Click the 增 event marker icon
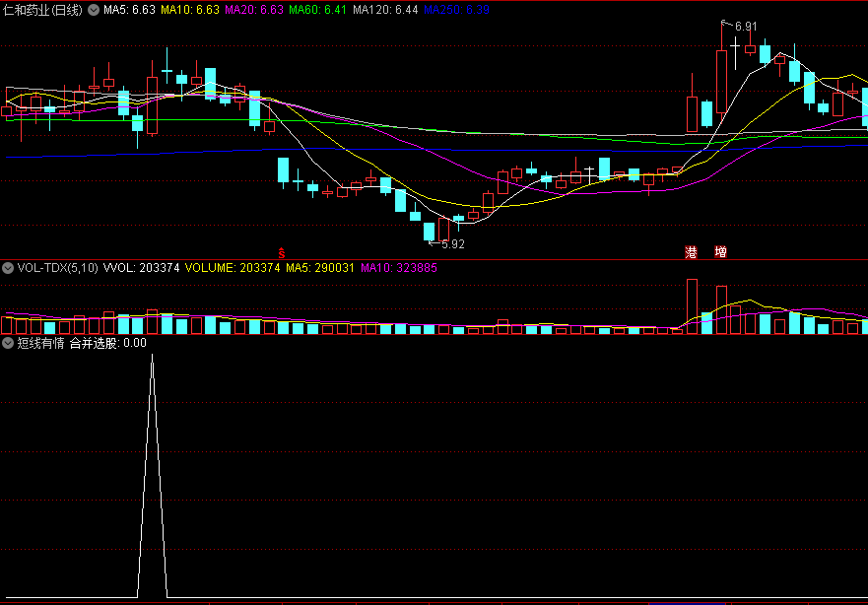 point(720,252)
